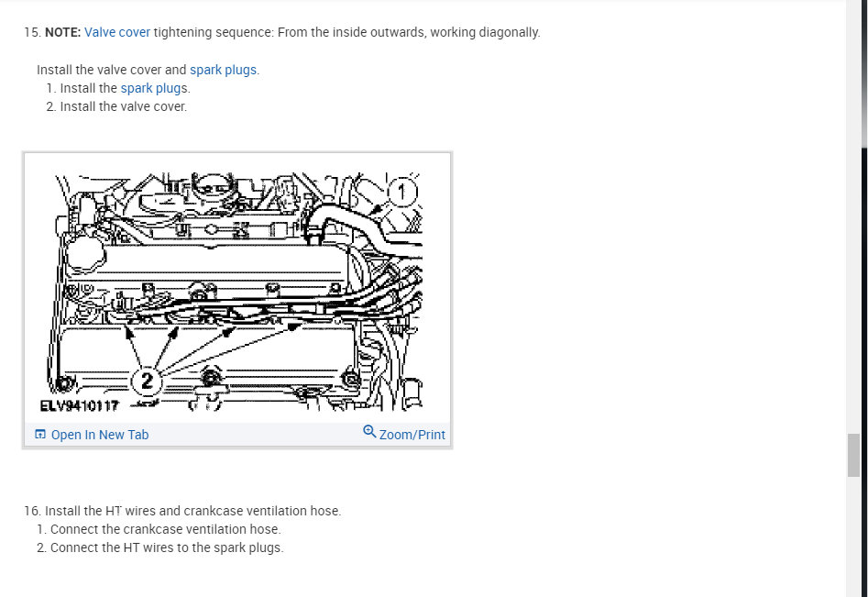The height and width of the screenshot is (597, 868).
Task: Click the ELV9410117 figure label
Action: [79, 406]
